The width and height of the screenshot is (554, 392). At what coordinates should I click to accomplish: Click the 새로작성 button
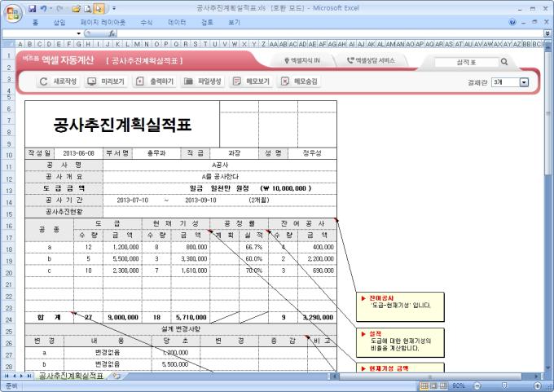[59, 81]
